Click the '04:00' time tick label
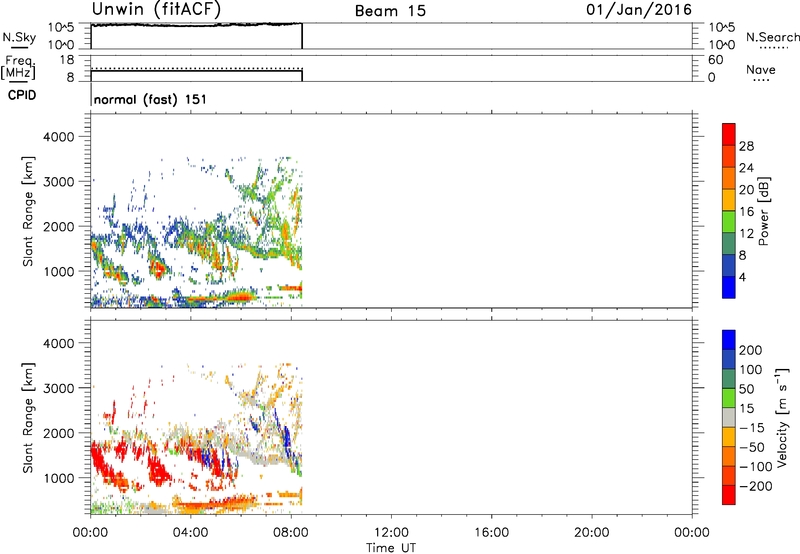The image size is (800, 554). [x=191, y=533]
